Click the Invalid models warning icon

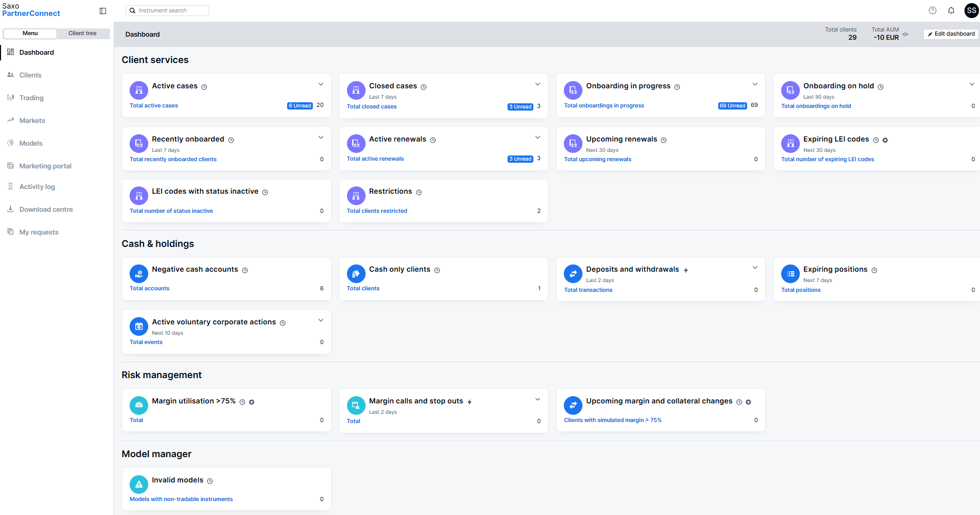[138, 485]
